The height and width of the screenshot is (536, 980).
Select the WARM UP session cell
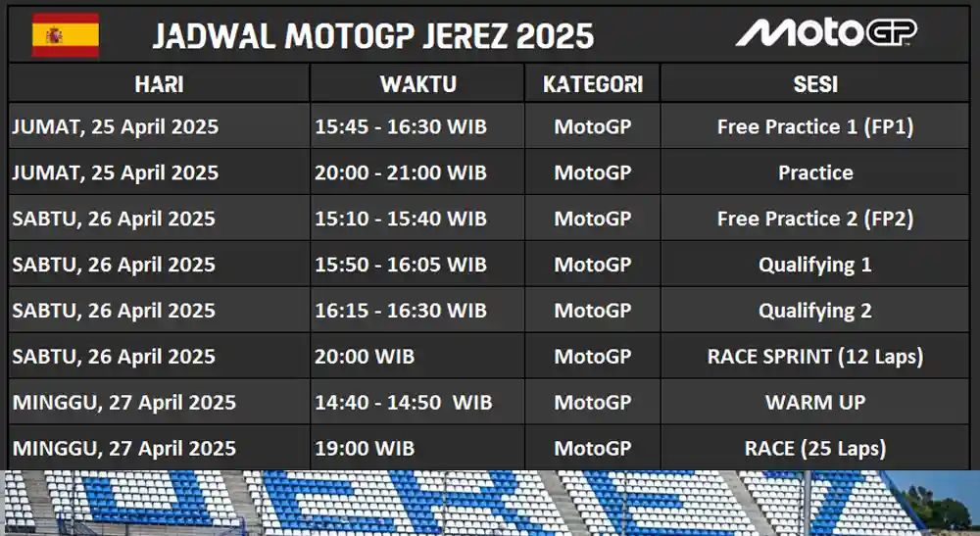pyautogui.click(x=815, y=403)
